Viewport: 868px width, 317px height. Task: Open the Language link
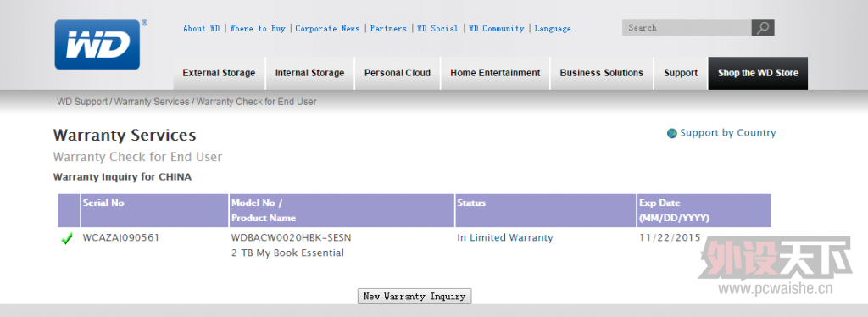tap(553, 28)
